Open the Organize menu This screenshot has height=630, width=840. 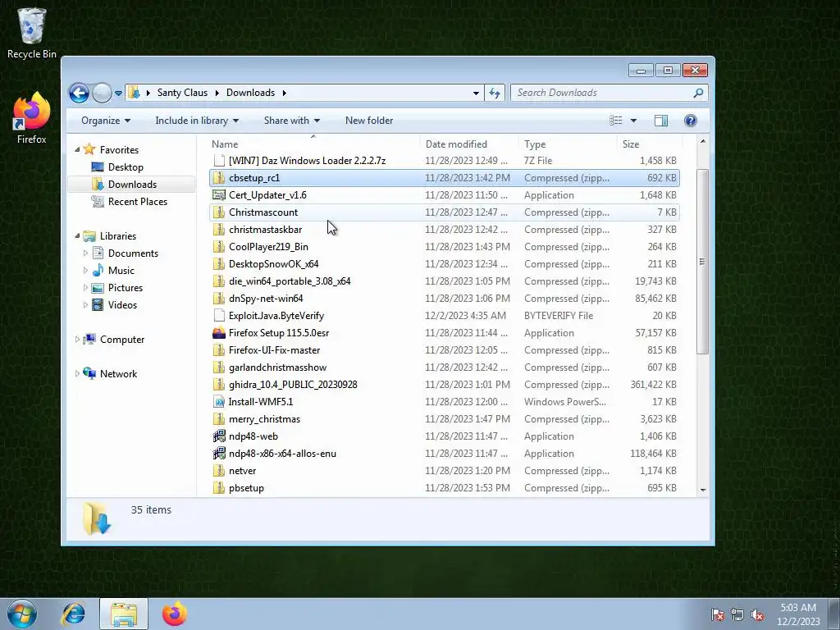pyautogui.click(x=106, y=121)
